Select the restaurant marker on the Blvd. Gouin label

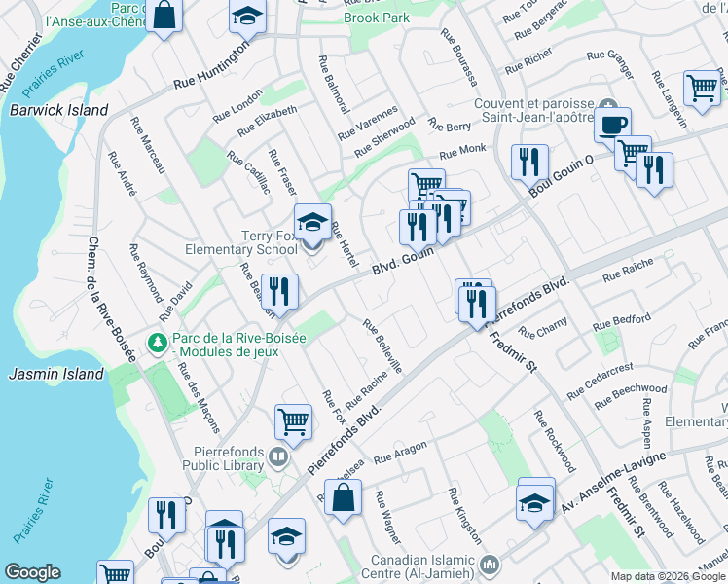(419, 230)
